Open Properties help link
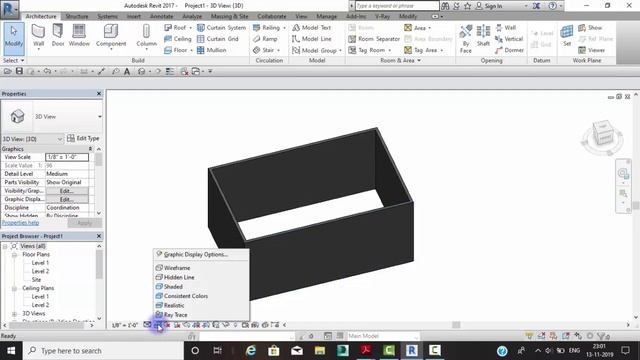 coord(20,223)
